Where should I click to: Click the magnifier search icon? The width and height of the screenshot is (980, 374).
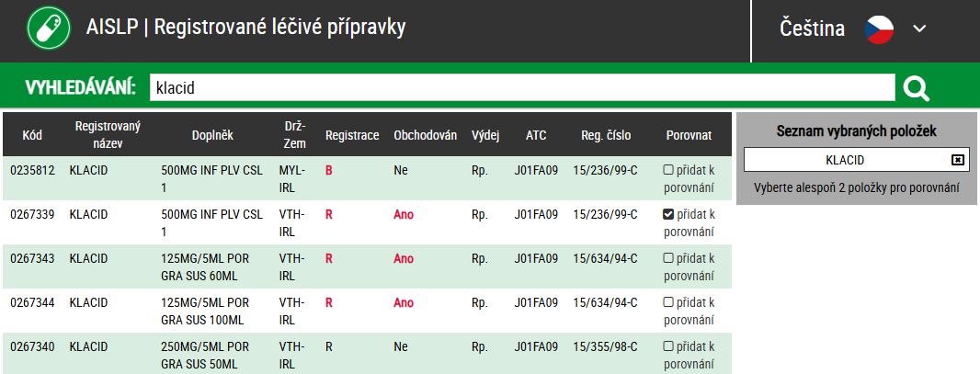[x=917, y=88]
